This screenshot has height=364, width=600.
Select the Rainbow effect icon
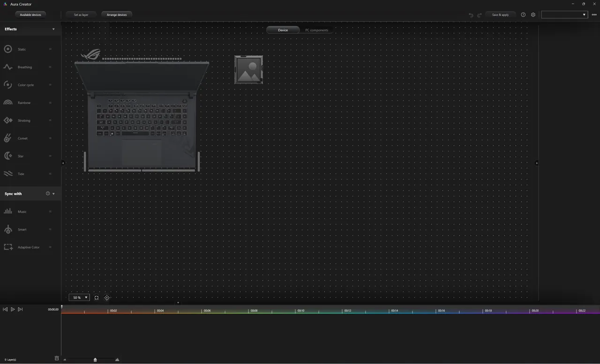(x=8, y=103)
